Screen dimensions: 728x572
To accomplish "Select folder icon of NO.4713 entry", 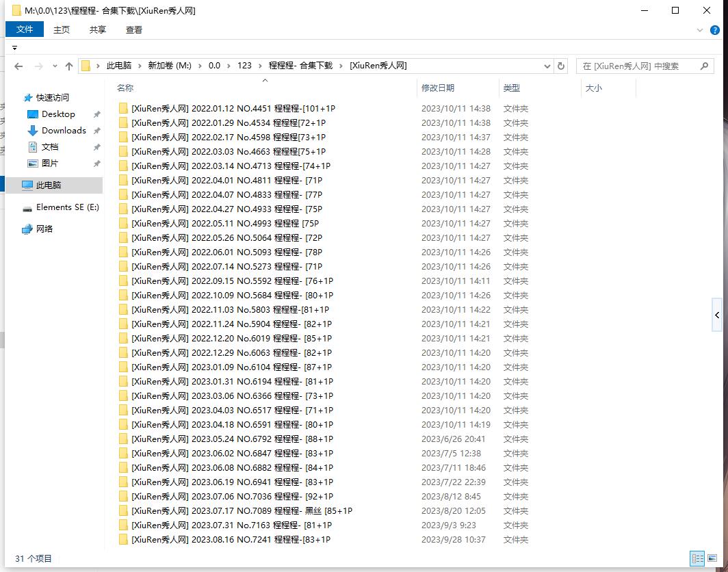I will (123, 166).
